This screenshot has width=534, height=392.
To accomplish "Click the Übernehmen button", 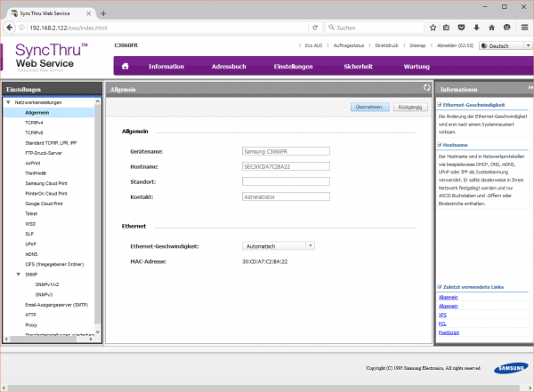I will tap(370, 107).
